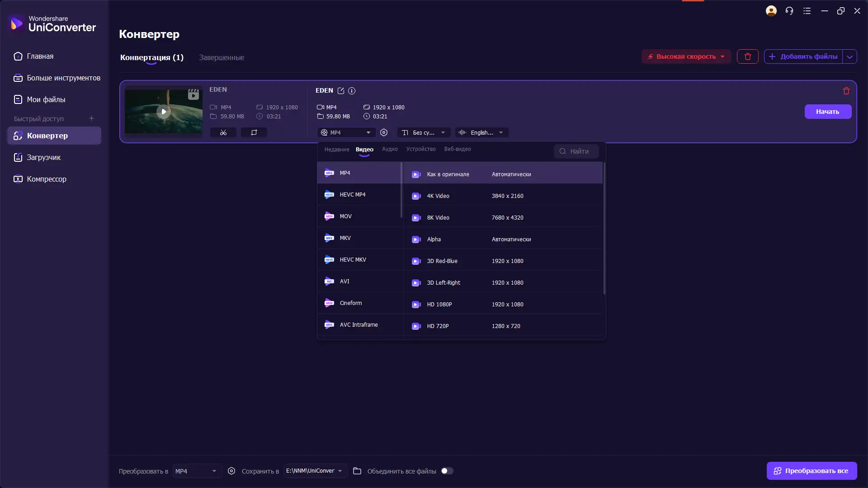The width and height of the screenshot is (868, 488).
Task: Click the scissors trim icon
Action: click(223, 132)
